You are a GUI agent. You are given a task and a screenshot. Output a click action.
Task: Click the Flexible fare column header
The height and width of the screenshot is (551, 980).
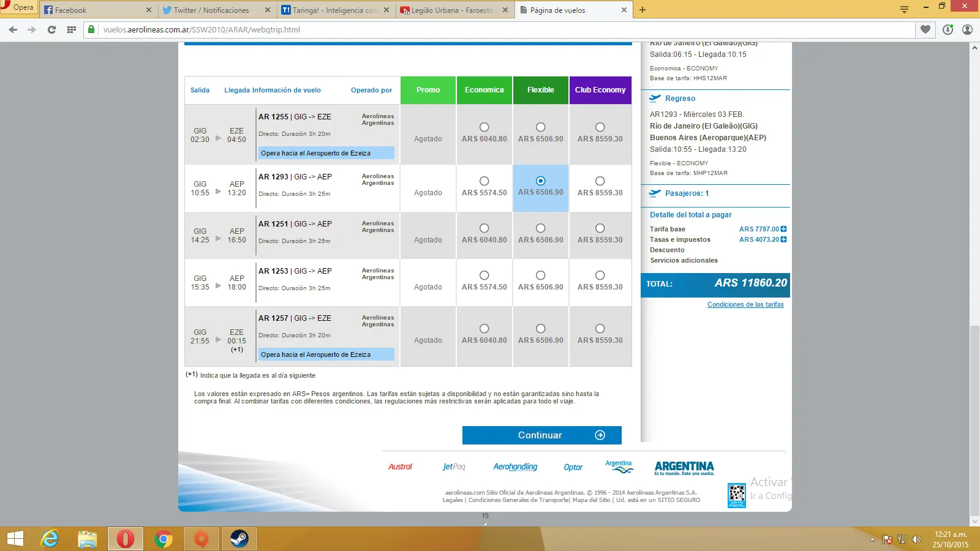541,90
